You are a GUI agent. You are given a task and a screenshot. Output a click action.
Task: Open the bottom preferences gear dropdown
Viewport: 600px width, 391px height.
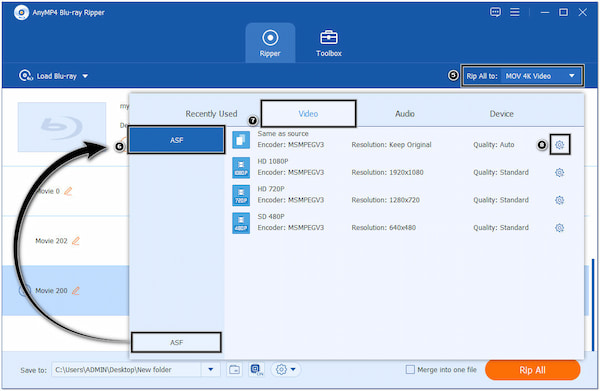point(286,370)
